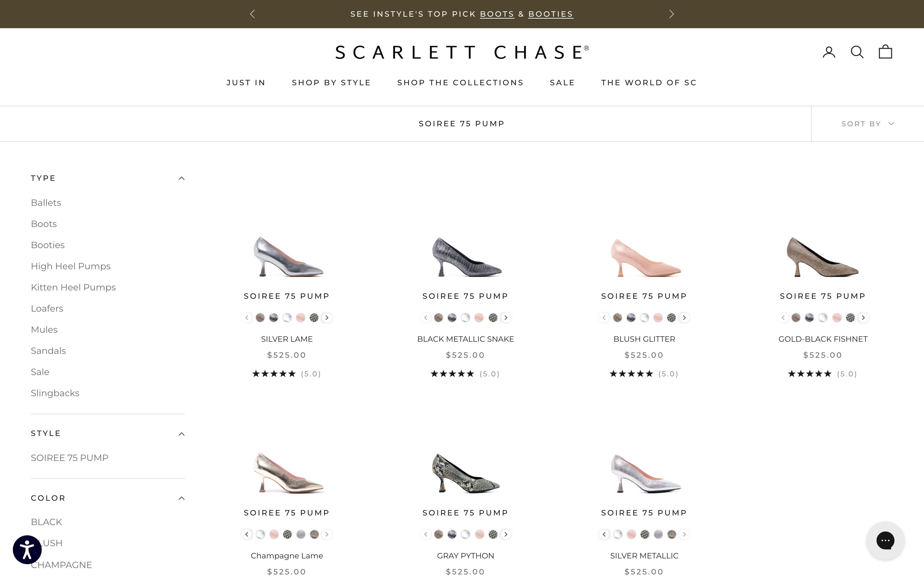Collapse the COLOR filter section

click(182, 498)
